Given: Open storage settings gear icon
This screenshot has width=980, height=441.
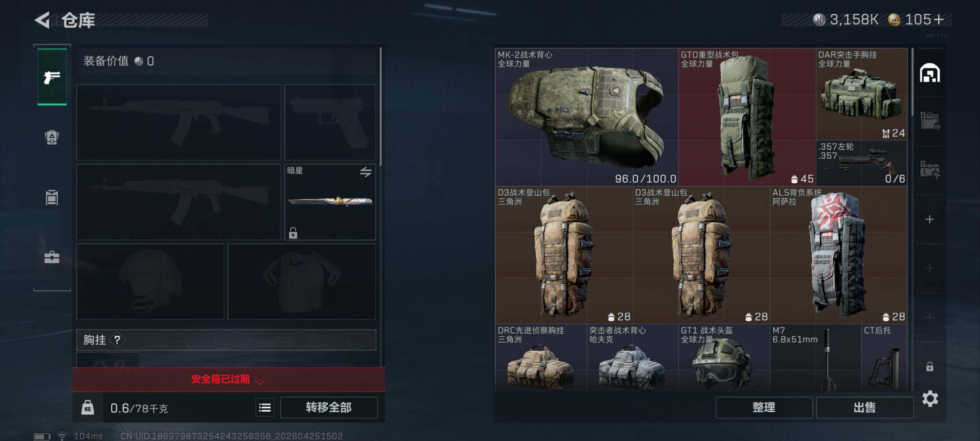Looking at the screenshot, I should pyautogui.click(x=930, y=399).
